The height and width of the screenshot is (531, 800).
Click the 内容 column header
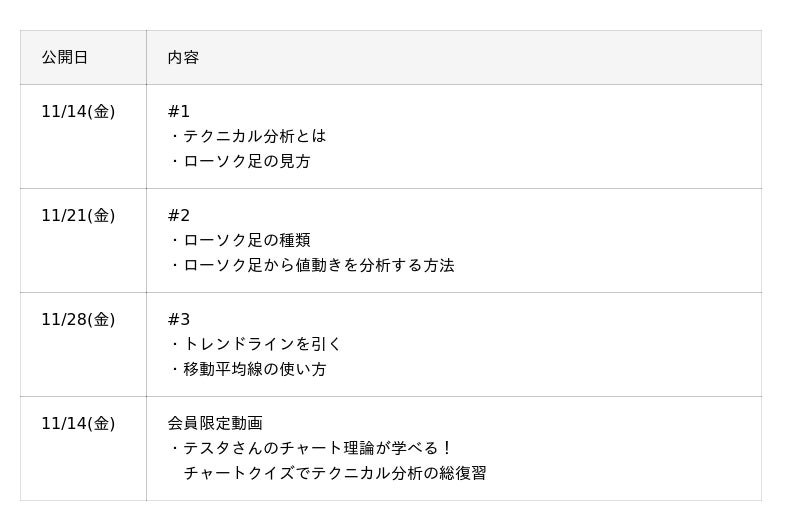[183, 58]
